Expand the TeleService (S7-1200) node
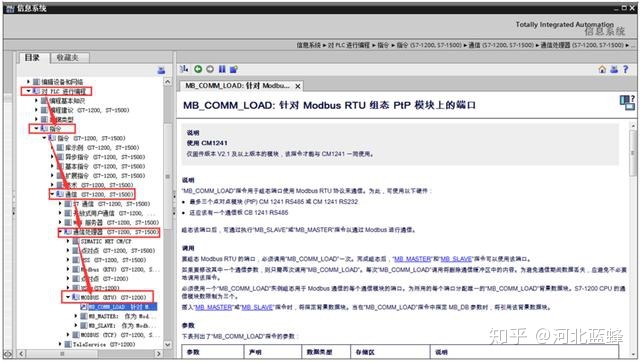Screen dimensions: 640x362 click(x=60, y=344)
